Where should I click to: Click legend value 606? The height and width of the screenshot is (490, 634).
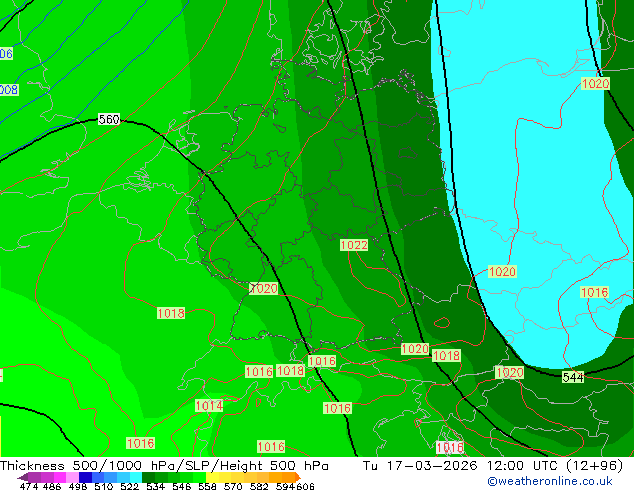click(x=305, y=486)
